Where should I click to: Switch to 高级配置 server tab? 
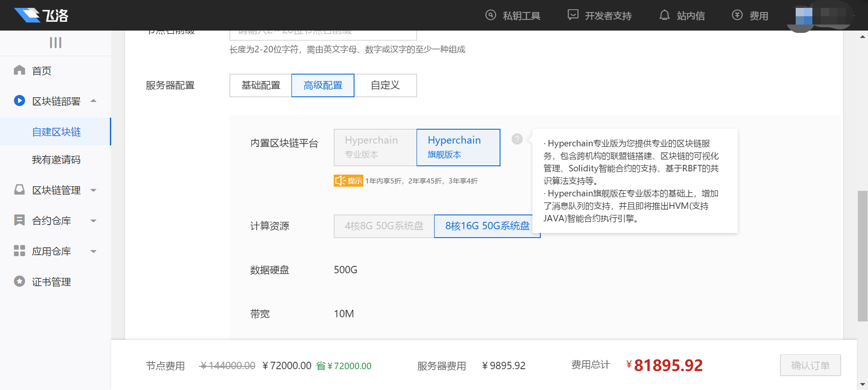(x=323, y=85)
